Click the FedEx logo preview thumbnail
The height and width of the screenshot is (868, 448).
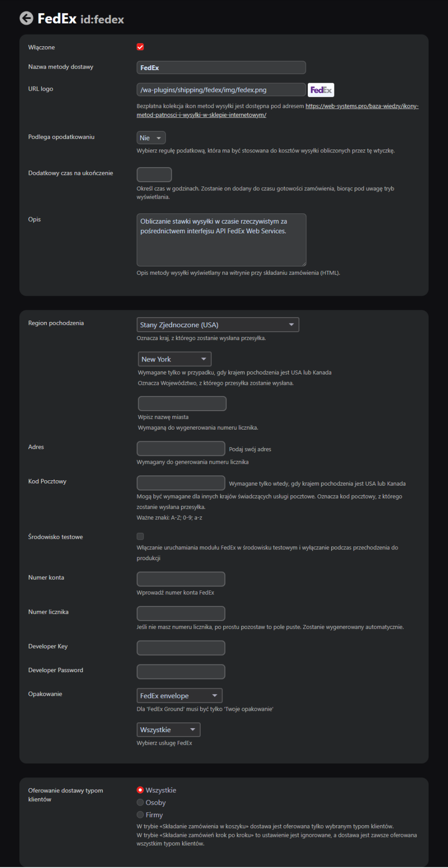321,90
